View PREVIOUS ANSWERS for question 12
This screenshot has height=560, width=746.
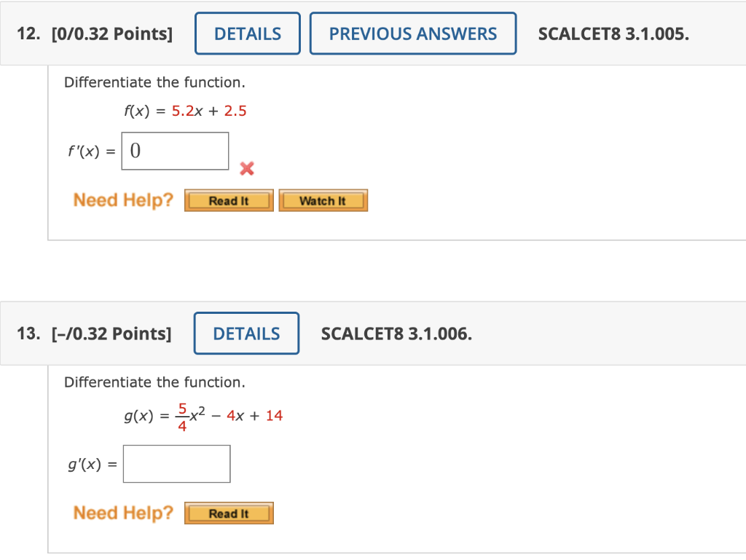pos(412,33)
